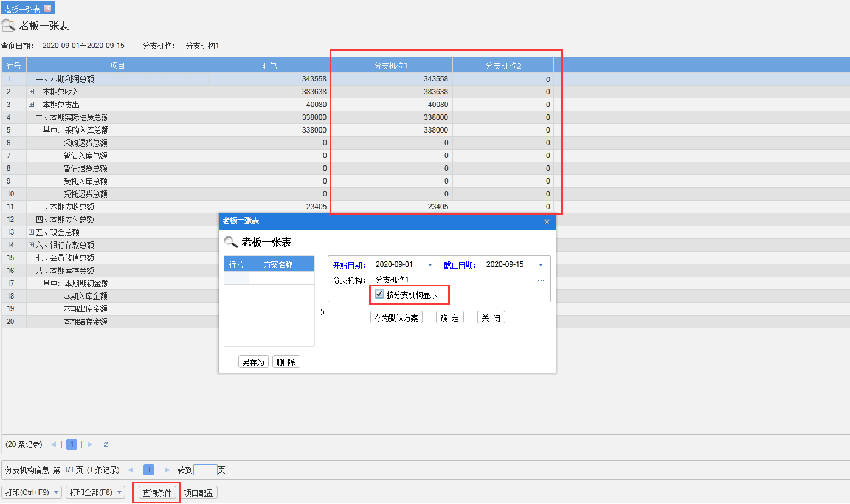The width and height of the screenshot is (850, 504).
Task: Click next page arrow in 分支机构信息 pager
Action: pyautogui.click(x=167, y=470)
